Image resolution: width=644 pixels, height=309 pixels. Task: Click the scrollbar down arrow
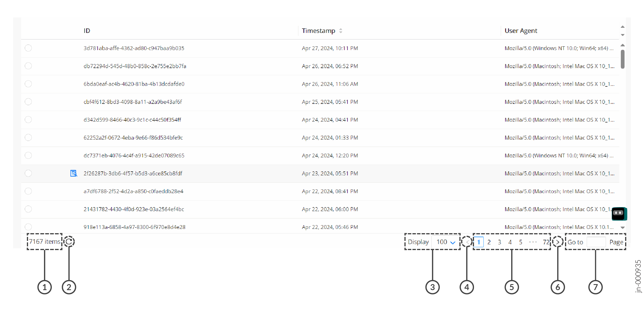pos(622,227)
